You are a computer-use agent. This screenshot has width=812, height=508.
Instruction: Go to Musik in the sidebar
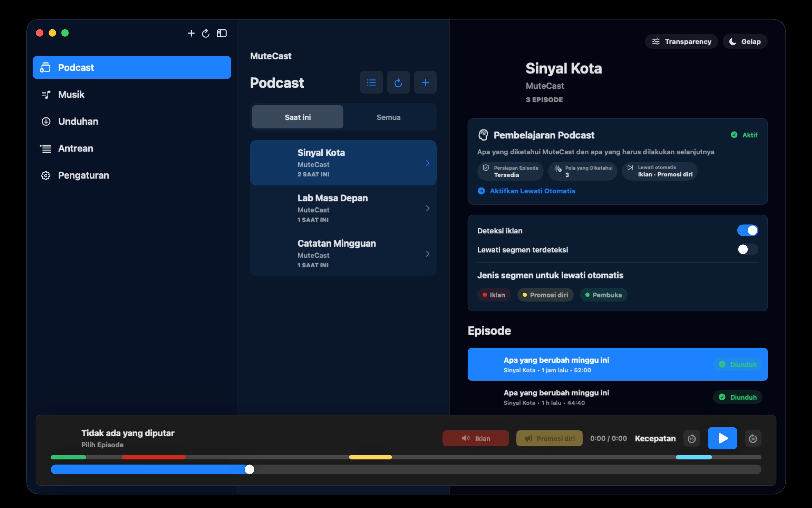click(x=132, y=95)
